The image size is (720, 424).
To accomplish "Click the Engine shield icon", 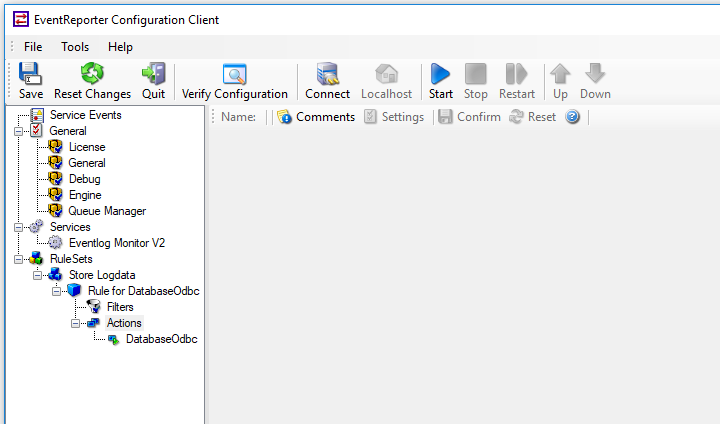I will click(x=56, y=195).
